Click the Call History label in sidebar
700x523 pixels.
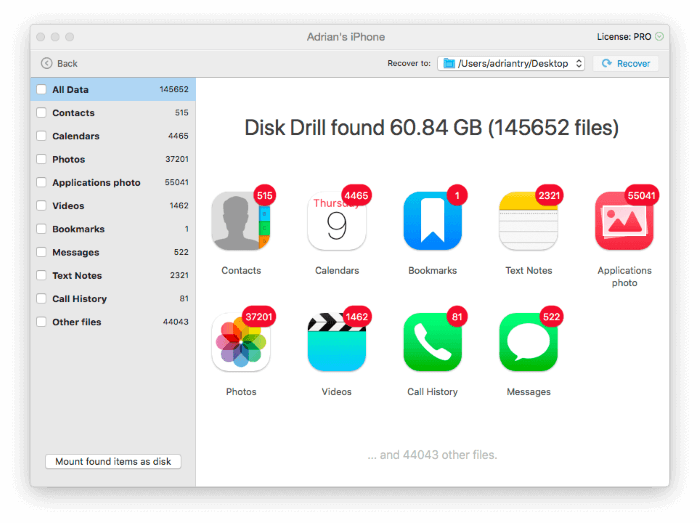79,299
